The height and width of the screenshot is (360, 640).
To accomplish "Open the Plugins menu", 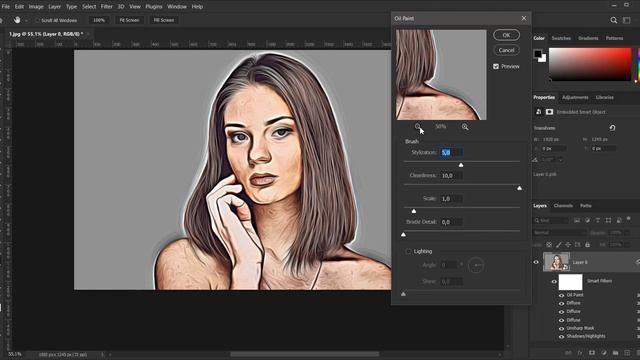I will (x=154, y=7).
